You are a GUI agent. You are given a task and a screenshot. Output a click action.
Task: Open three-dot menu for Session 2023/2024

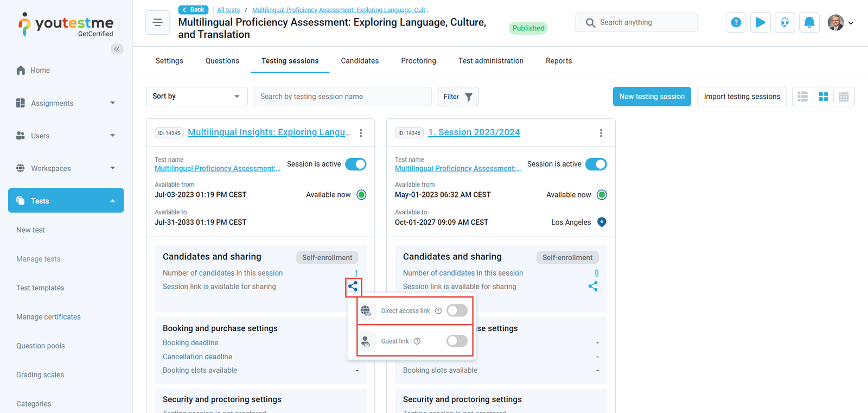coord(601,133)
